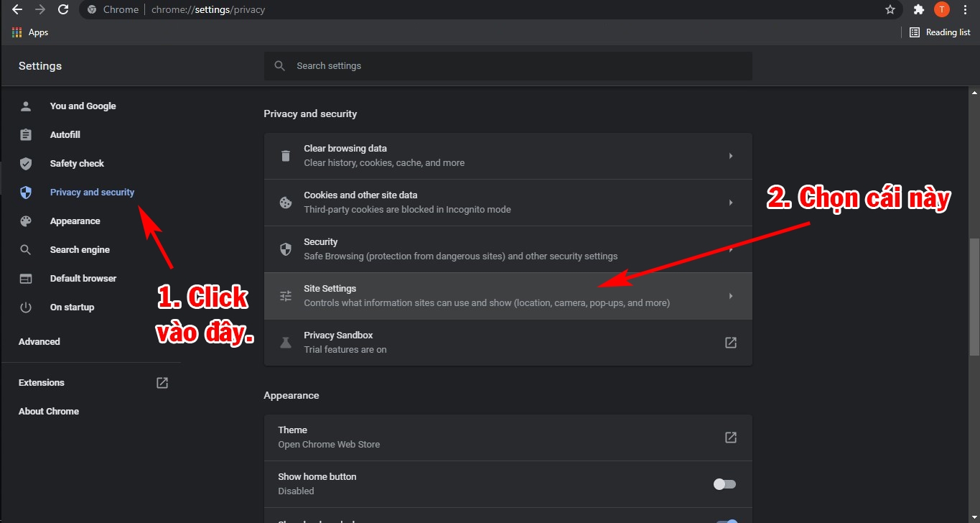
Task: Toggle the Show home button switch
Action: coord(724,484)
